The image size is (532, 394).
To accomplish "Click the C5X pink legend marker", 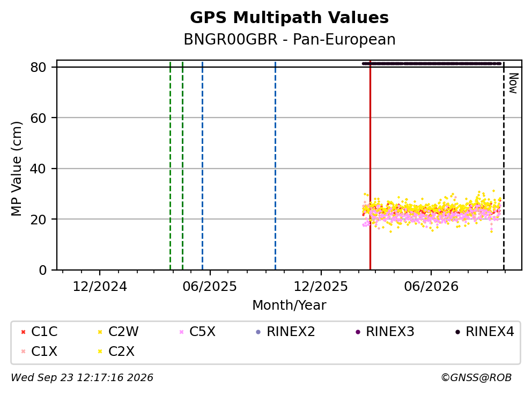I will tap(181, 332).
